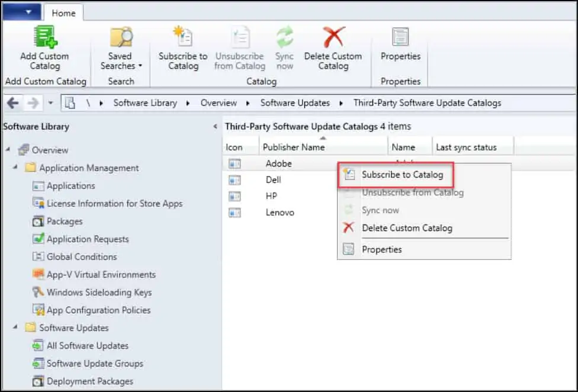Click the Applications node icon

(38, 186)
